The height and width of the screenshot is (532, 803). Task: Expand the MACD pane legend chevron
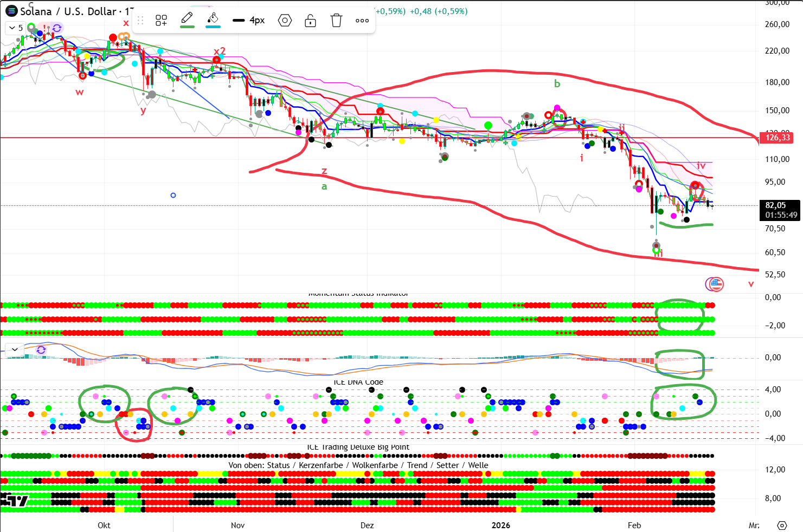(15, 349)
